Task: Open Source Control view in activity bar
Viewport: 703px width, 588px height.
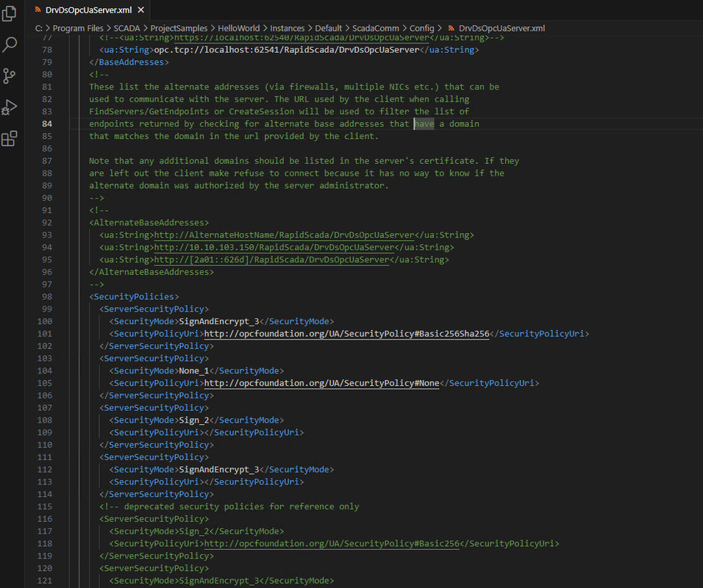Action: (10, 76)
